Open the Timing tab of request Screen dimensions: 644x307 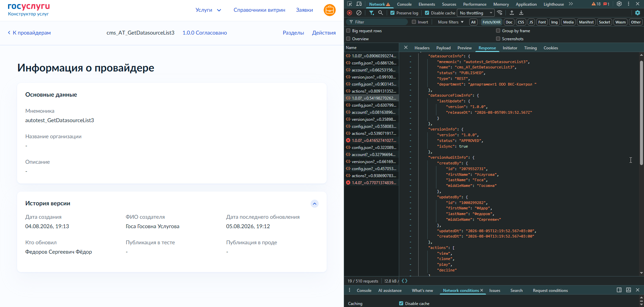(x=530, y=48)
